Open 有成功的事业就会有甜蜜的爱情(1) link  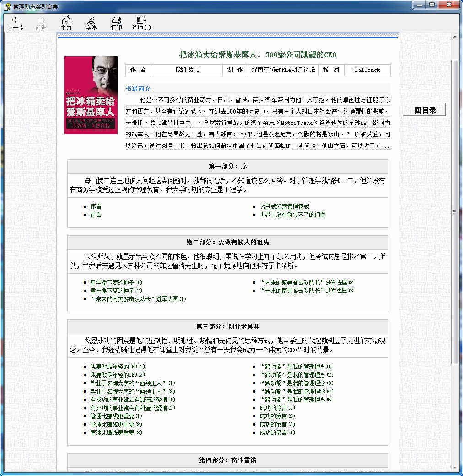coord(133,400)
